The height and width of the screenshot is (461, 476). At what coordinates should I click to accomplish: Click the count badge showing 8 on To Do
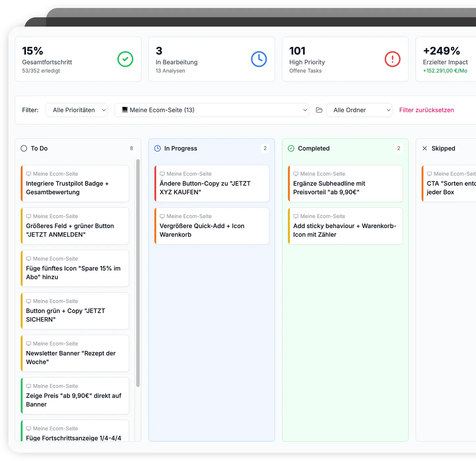[x=131, y=148]
